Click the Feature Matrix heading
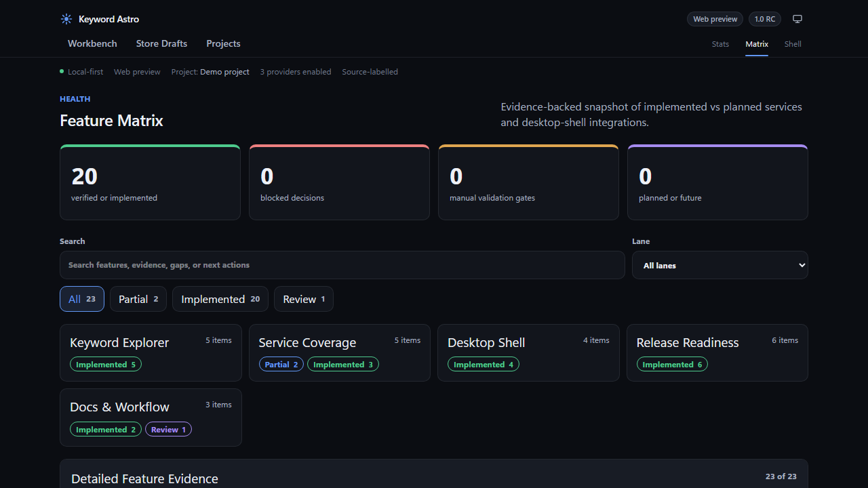868x488 pixels. pos(111,121)
